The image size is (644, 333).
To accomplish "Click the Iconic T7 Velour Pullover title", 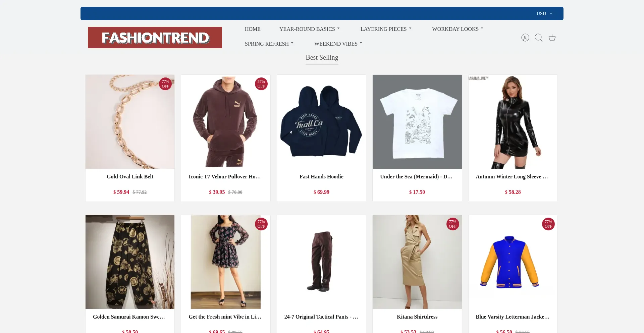I will (225, 176).
